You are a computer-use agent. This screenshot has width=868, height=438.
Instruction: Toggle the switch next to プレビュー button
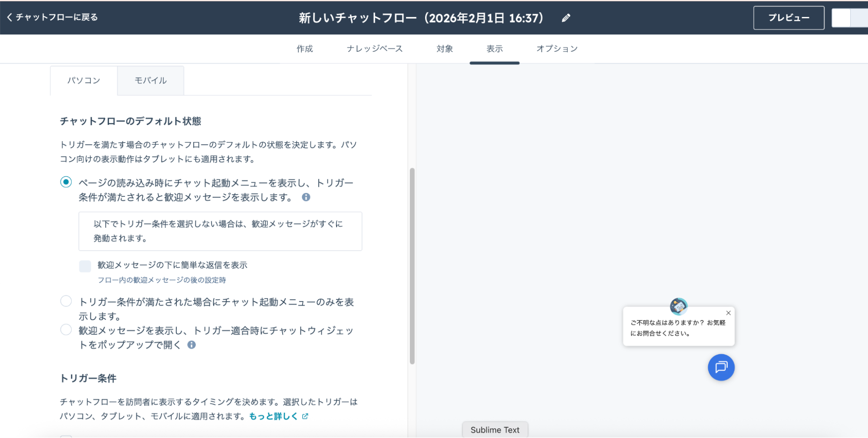click(x=849, y=18)
